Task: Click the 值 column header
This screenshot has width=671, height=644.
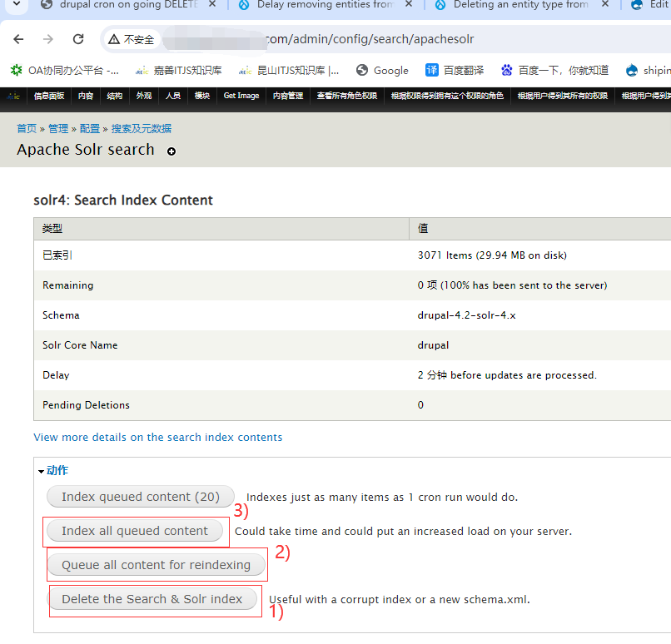Action: [423, 229]
